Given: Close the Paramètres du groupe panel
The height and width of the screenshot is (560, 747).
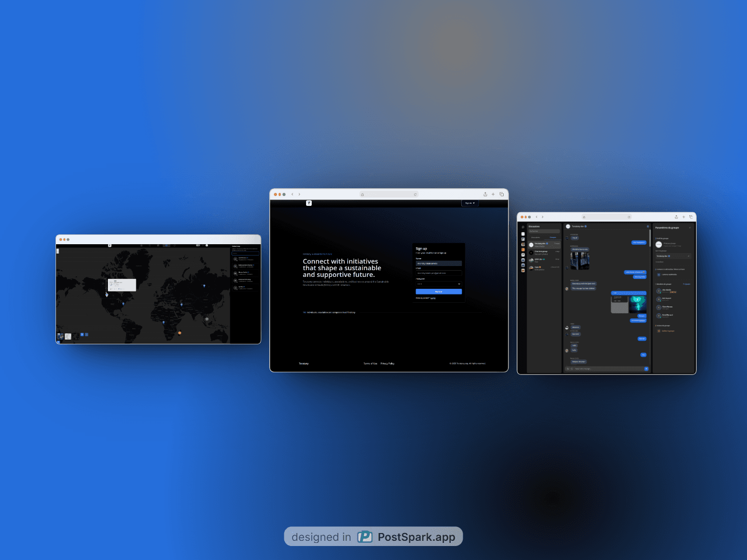Looking at the screenshot, I should point(690,228).
